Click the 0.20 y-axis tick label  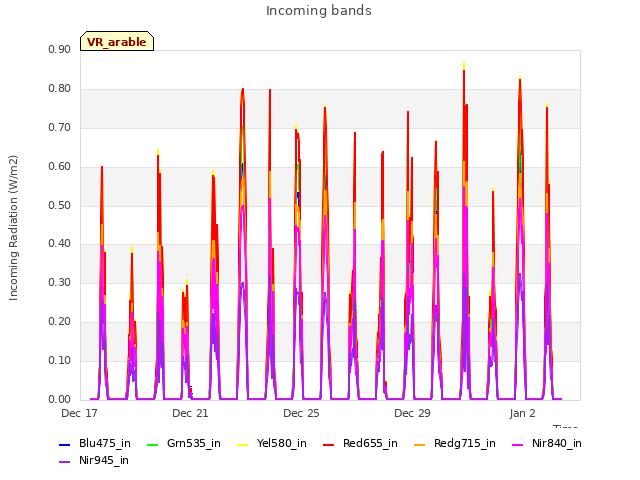click(60, 322)
